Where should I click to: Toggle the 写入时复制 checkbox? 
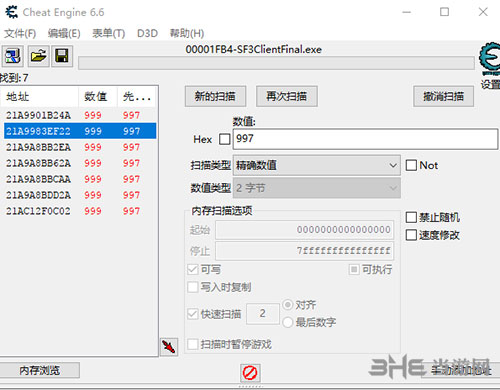tap(193, 287)
